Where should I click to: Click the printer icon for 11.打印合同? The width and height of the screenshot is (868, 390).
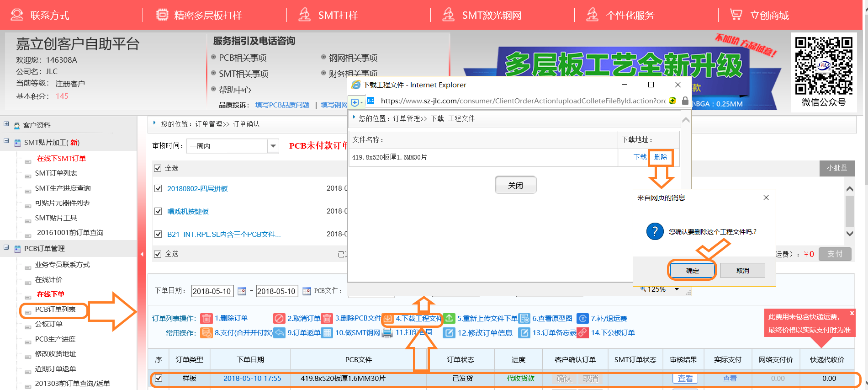[387, 333]
